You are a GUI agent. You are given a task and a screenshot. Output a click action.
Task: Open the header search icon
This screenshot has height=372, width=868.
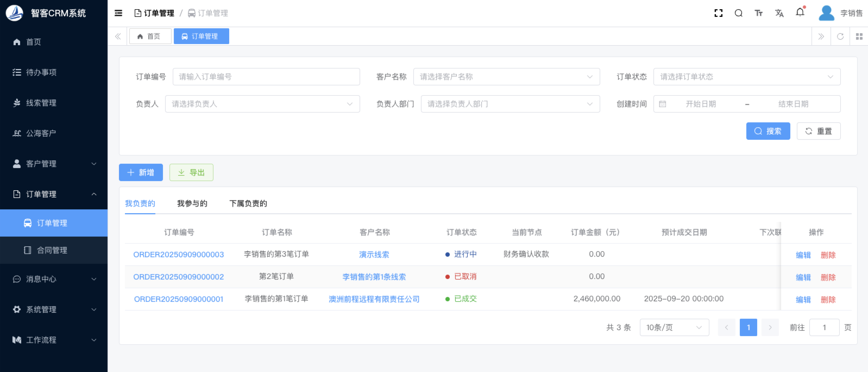coord(738,13)
